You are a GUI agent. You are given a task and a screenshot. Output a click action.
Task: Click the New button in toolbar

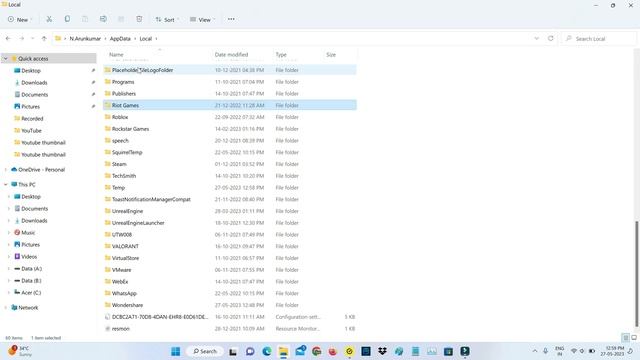pyautogui.click(x=19, y=19)
